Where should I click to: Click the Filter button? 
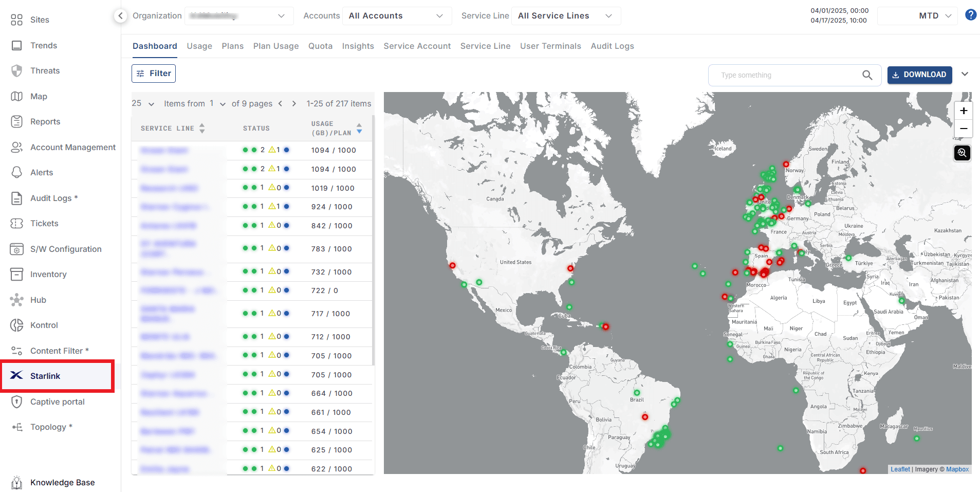coord(153,73)
